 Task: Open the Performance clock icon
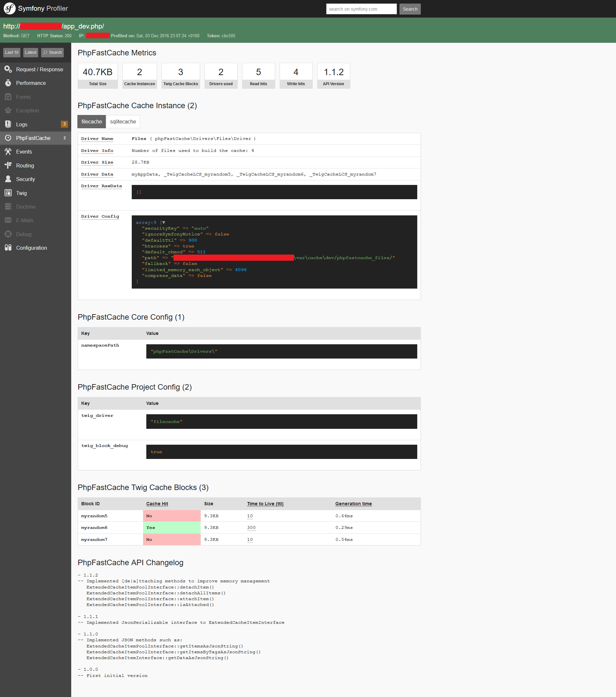8,83
